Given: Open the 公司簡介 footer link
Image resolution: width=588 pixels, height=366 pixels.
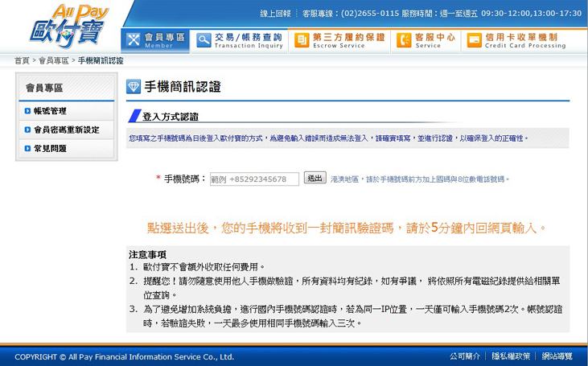Looking at the screenshot, I should click(465, 356).
